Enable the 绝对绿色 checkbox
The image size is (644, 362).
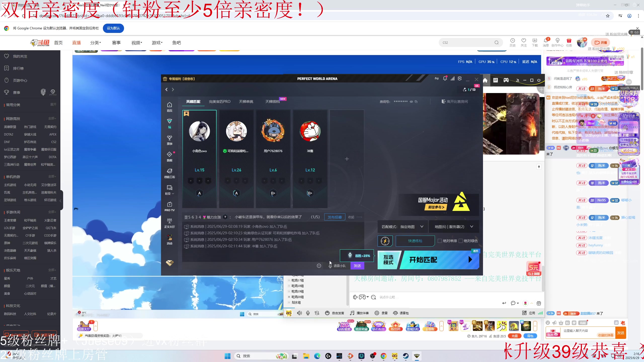(461, 241)
